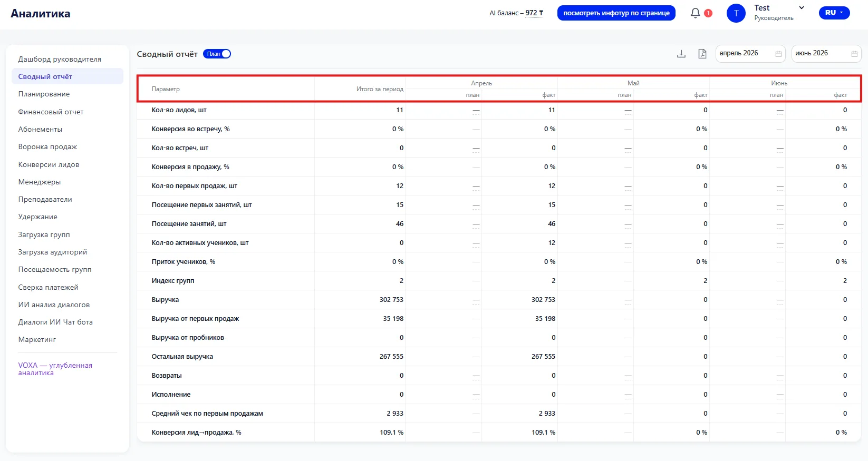Click посмотреть инфотур по странице button

point(616,13)
